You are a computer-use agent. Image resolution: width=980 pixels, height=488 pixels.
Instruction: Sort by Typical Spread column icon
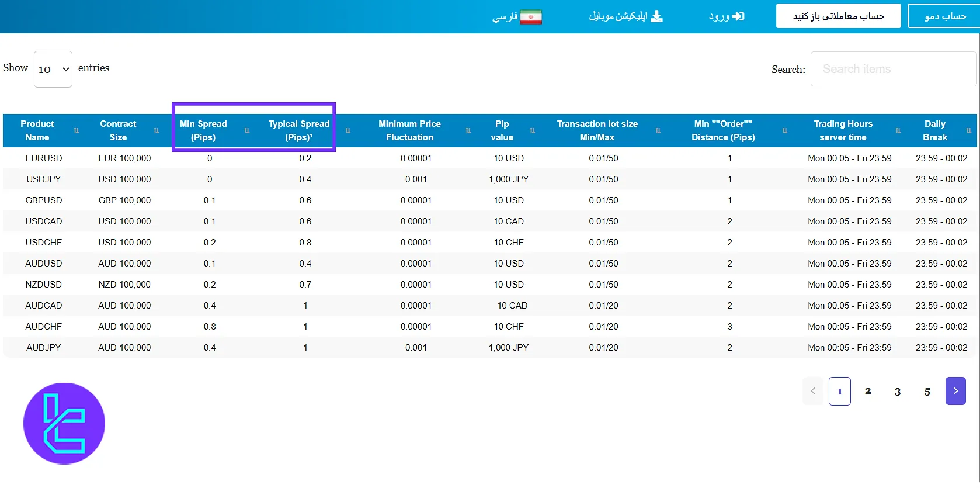click(347, 131)
